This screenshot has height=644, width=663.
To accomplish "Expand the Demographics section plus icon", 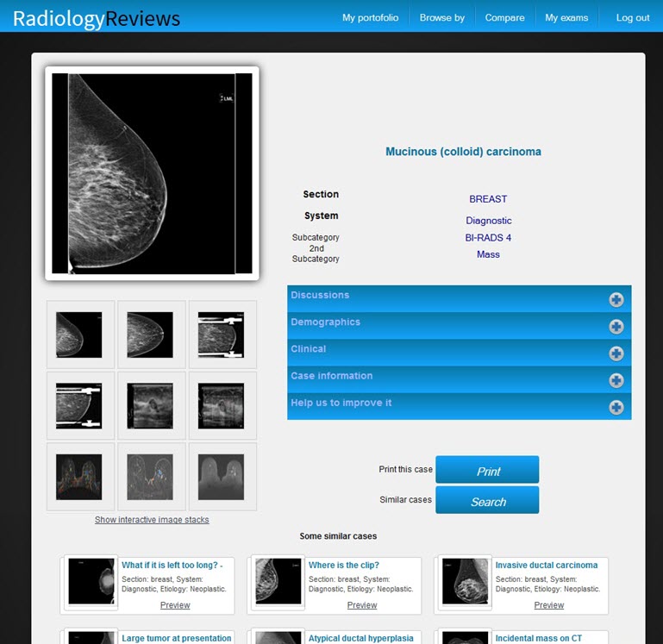I will (616, 327).
